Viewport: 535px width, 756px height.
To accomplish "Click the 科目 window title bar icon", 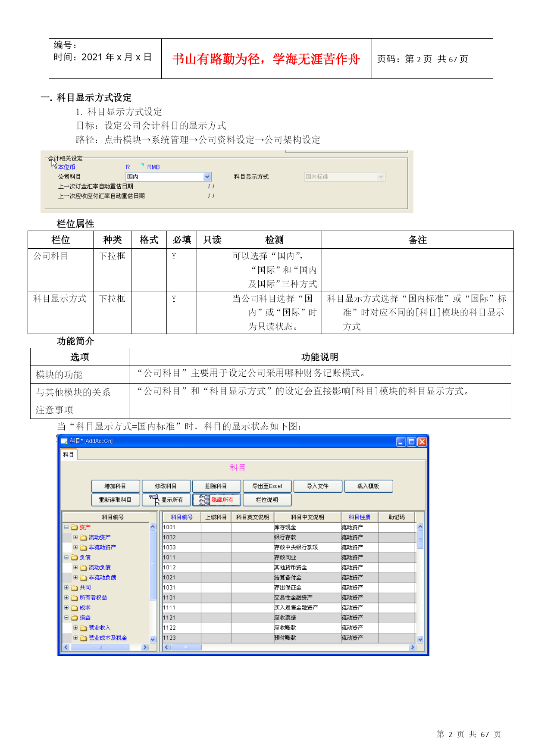I will click(64, 441).
